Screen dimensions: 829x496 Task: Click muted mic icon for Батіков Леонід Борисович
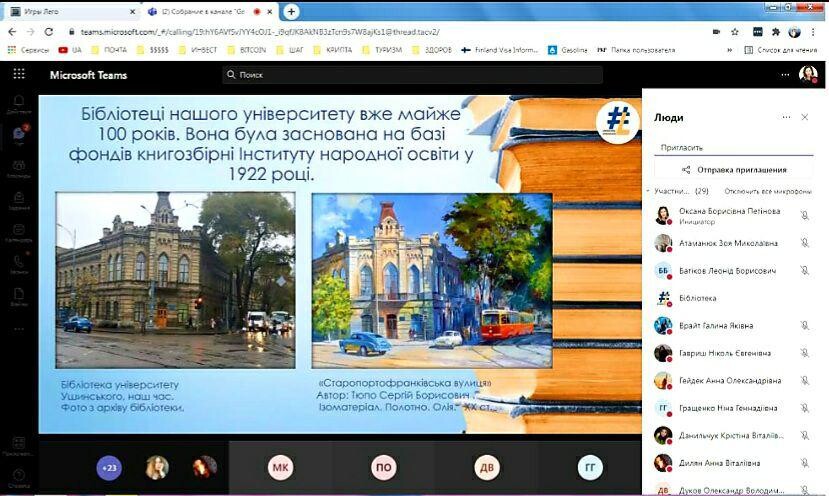point(804,270)
